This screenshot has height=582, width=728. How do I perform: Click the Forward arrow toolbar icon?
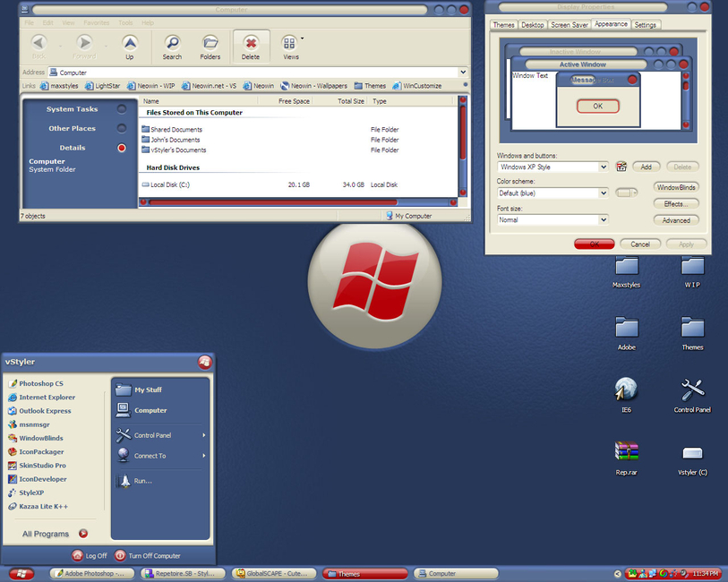[x=84, y=43]
